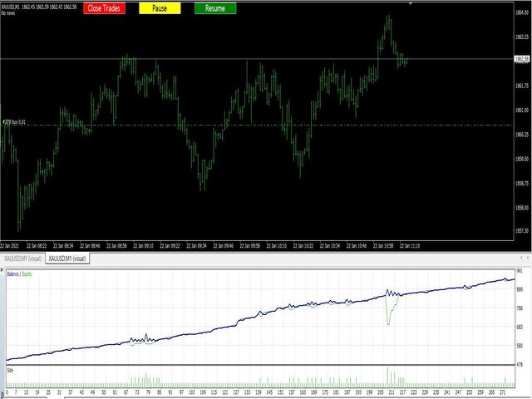
Task: Click the 1861.75 price axis label
Action: pos(522,86)
